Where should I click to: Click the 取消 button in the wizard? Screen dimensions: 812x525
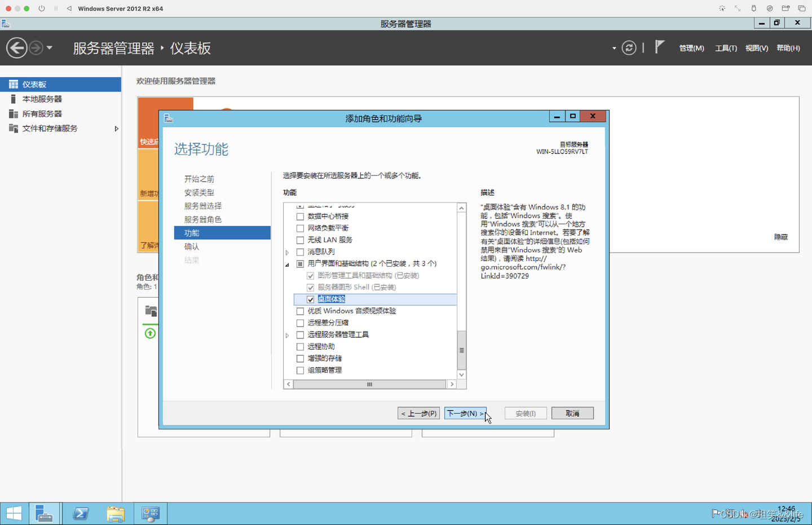pos(572,413)
